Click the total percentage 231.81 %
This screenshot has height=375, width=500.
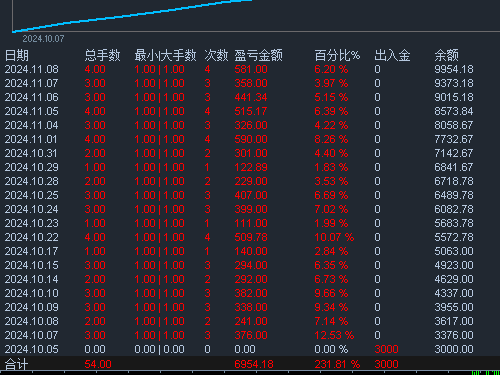click(337, 364)
